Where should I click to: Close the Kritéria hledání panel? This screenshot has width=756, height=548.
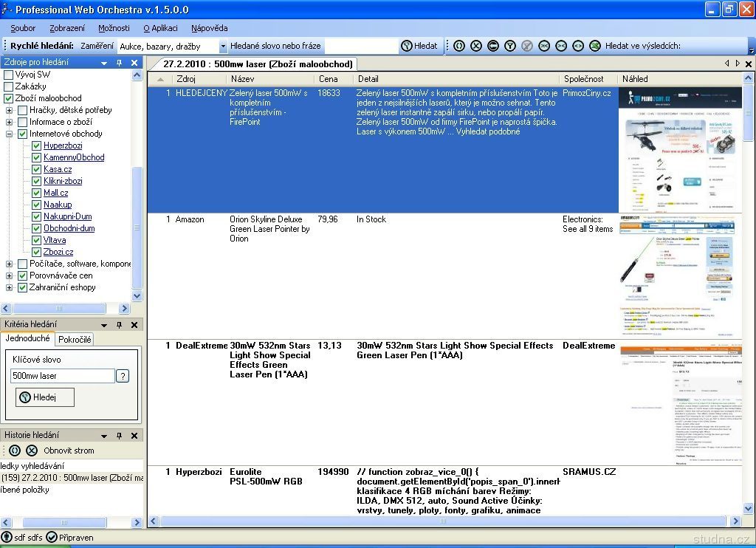pos(134,325)
